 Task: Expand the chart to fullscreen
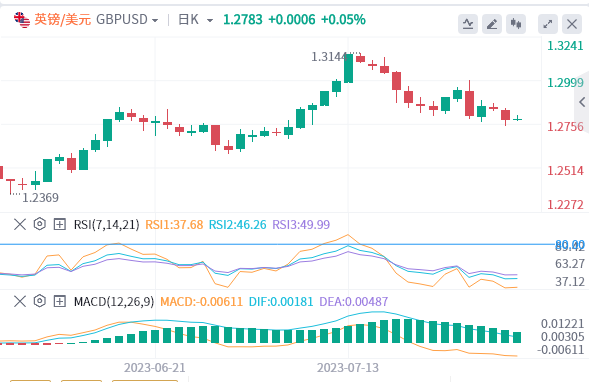(548, 24)
